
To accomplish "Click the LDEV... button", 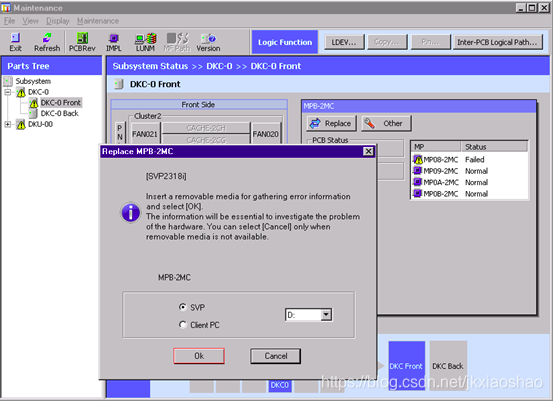I will 344,42.
